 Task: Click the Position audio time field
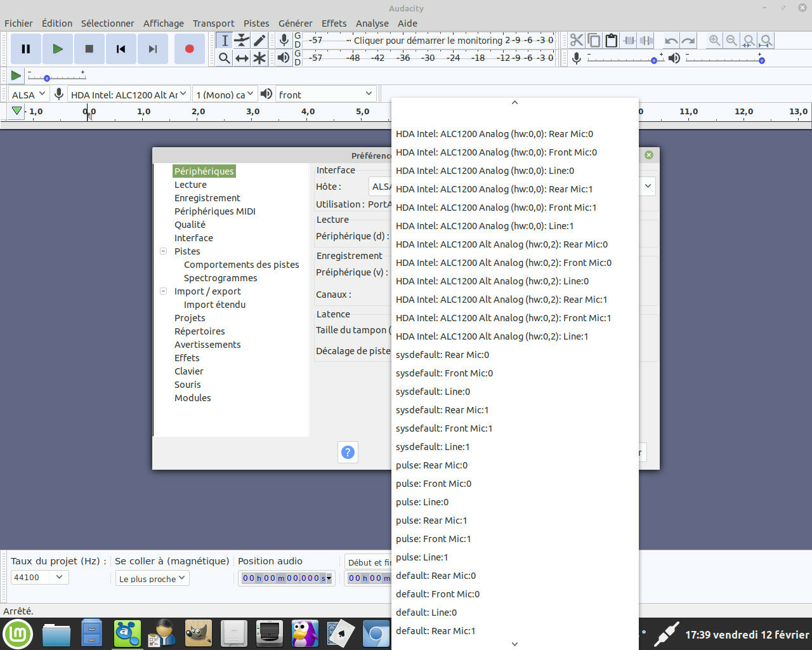click(x=286, y=578)
